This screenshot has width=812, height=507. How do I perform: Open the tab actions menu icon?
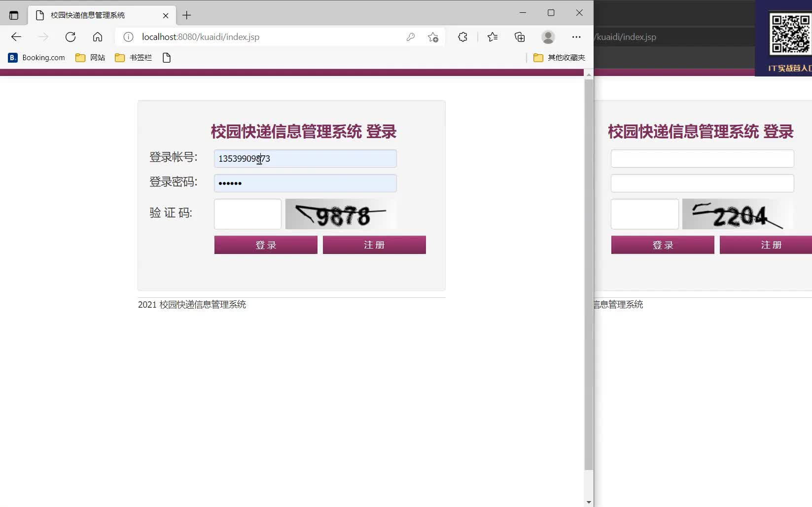point(14,15)
